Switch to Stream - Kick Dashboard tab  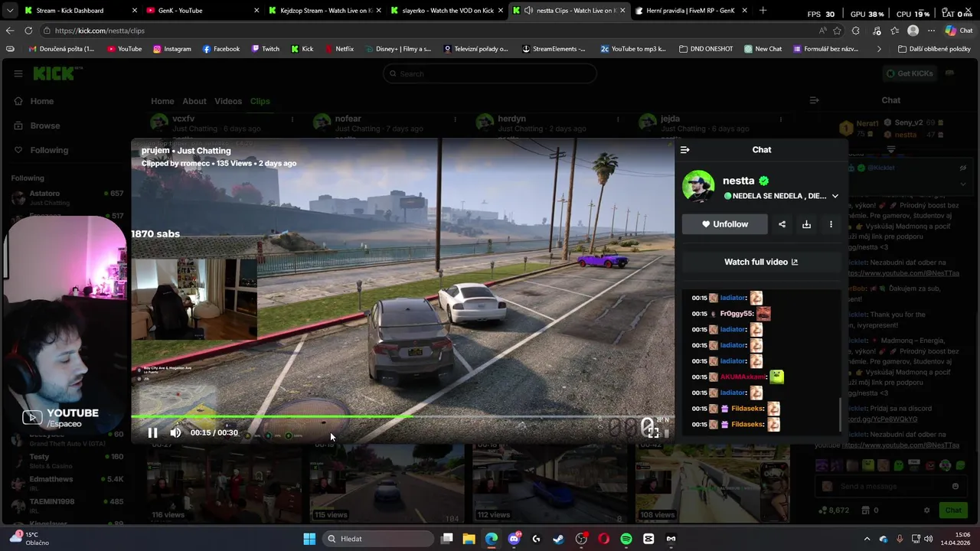point(80,11)
